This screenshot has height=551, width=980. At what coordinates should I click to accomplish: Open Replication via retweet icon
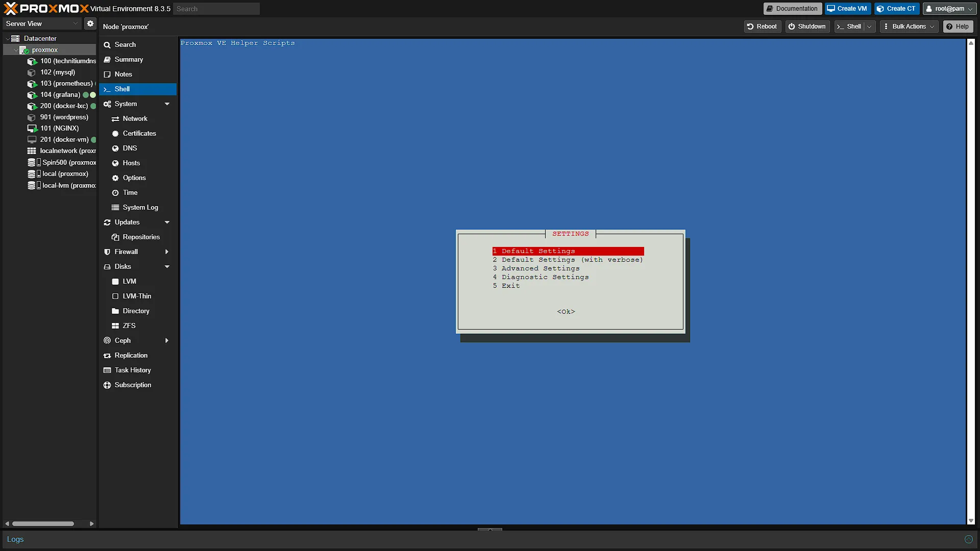107,356
